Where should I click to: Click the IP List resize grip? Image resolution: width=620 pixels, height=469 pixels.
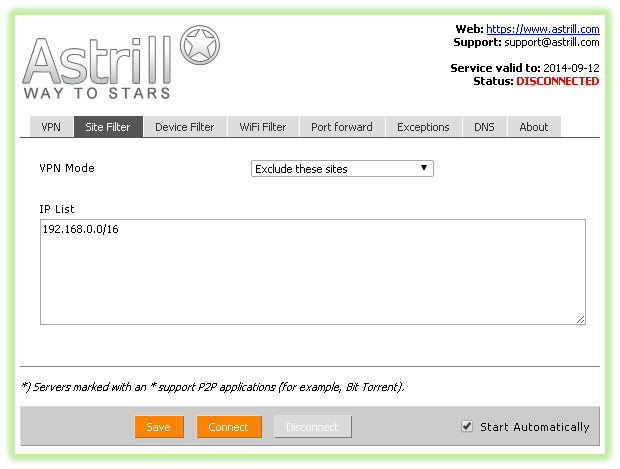[580, 320]
